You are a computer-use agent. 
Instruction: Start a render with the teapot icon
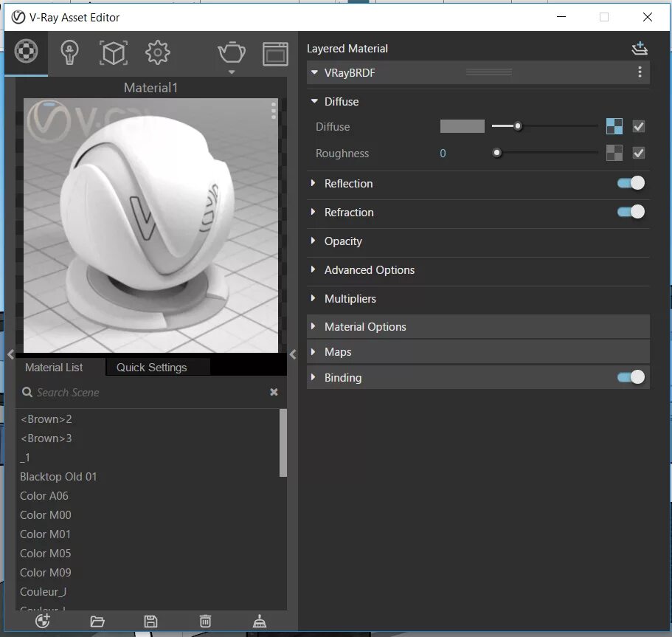(x=231, y=52)
